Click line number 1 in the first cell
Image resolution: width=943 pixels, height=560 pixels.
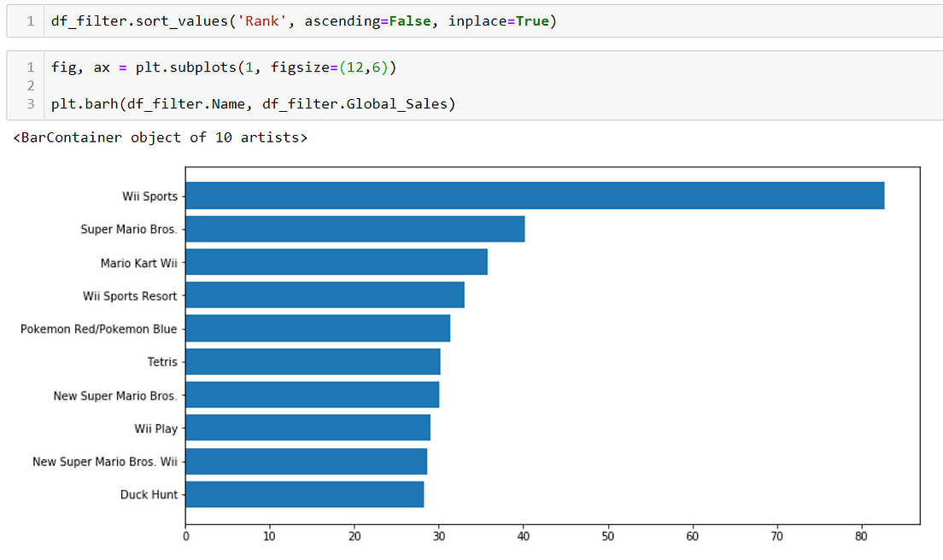click(31, 21)
